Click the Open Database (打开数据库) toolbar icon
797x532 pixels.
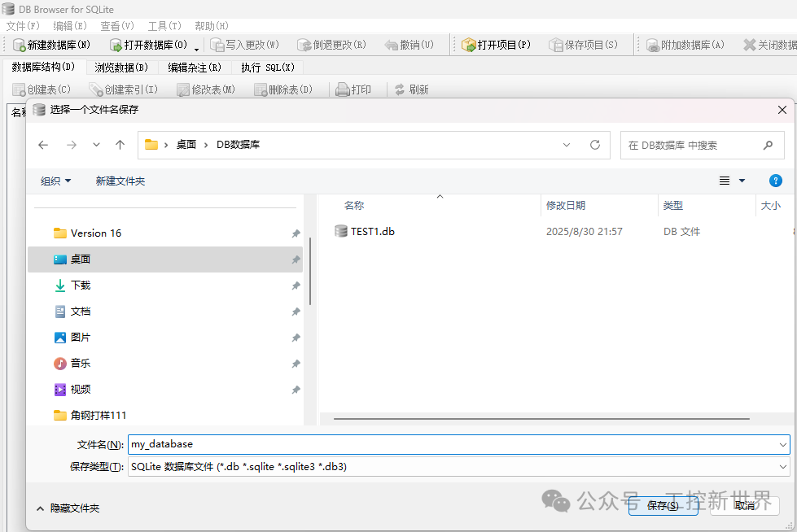point(116,45)
